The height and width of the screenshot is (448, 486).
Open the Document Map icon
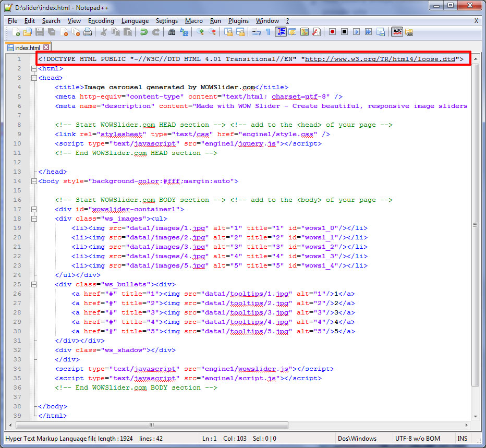click(x=305, y=32)
